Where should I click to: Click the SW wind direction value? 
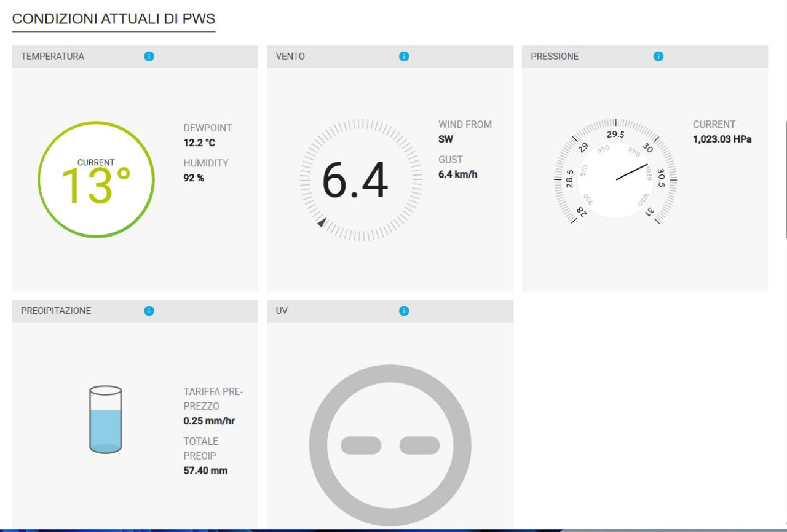pos(446,139)
